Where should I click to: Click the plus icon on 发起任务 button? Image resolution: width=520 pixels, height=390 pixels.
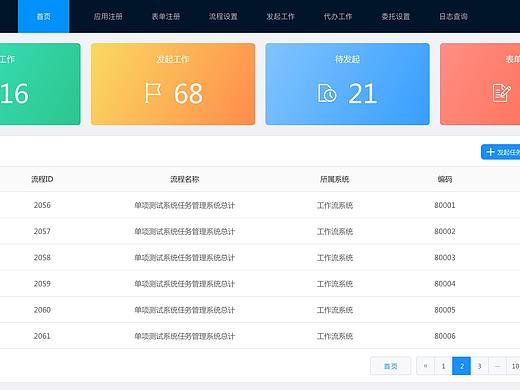tap(490, 152)
